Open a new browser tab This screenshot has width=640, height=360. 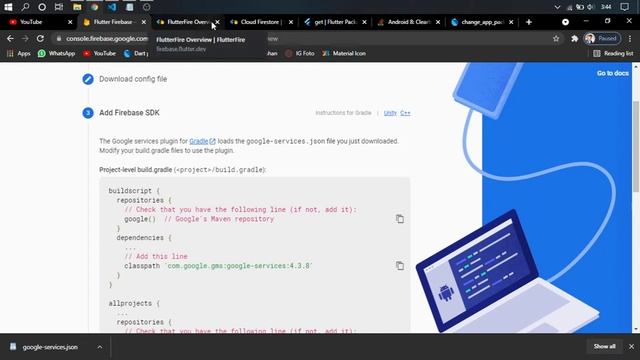[529, 22]
